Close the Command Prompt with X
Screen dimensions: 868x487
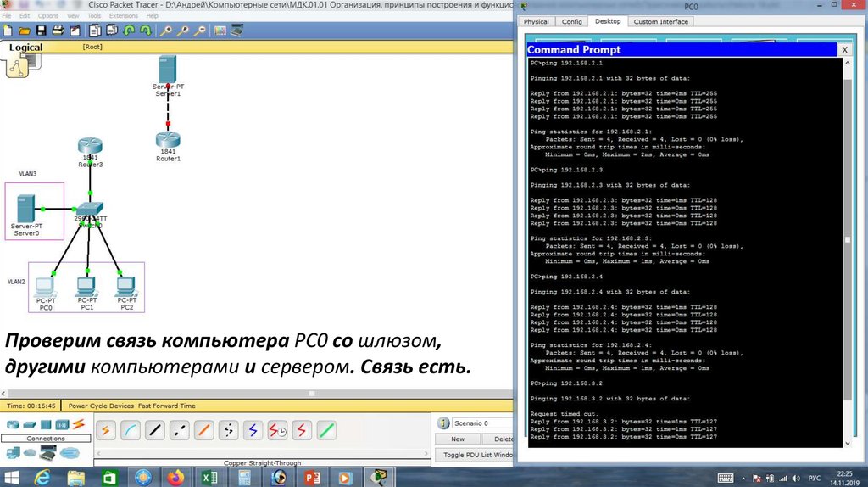(x=845, y=50)
